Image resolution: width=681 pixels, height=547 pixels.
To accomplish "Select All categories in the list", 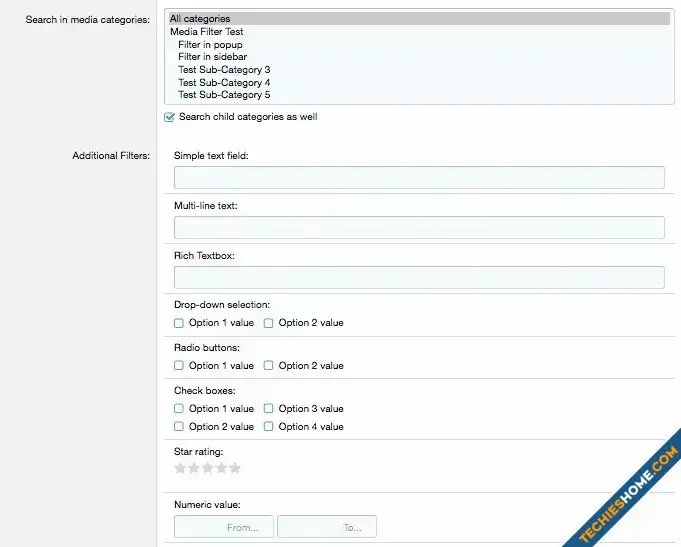I will coord(419,19).
